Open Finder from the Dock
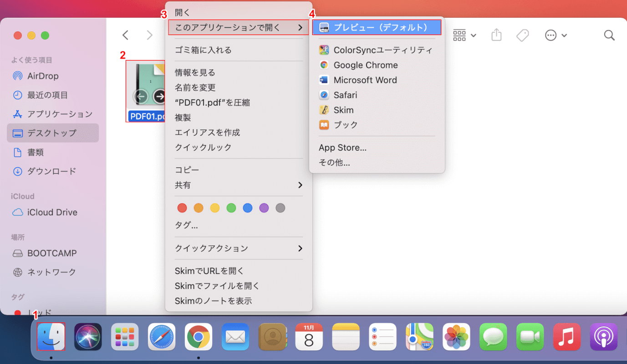This screenshot has width=627, height=364. point(51,337)
